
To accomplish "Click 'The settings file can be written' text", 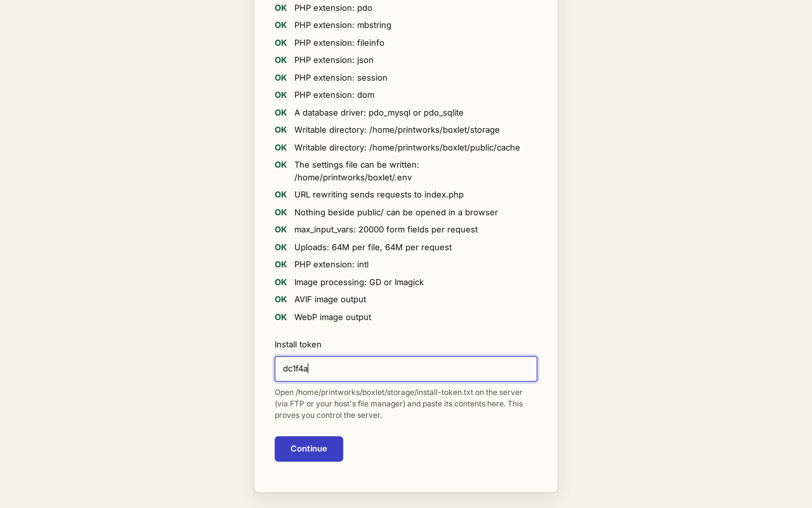I will (x=357, y=165).
